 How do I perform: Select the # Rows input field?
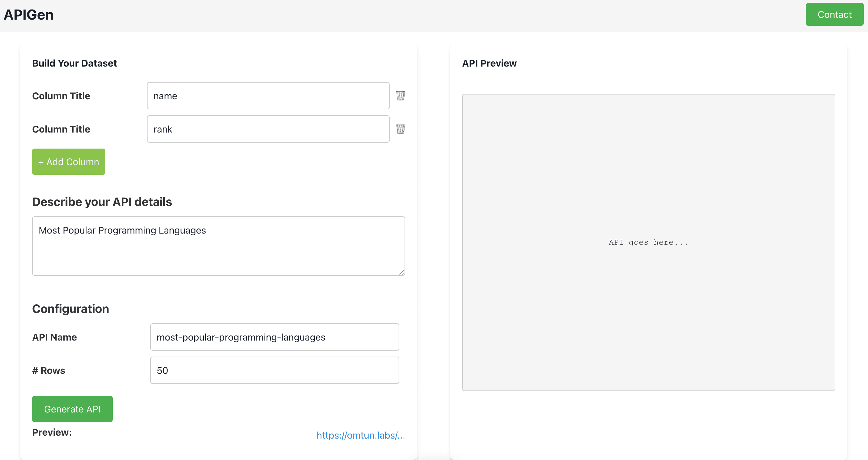275,371
